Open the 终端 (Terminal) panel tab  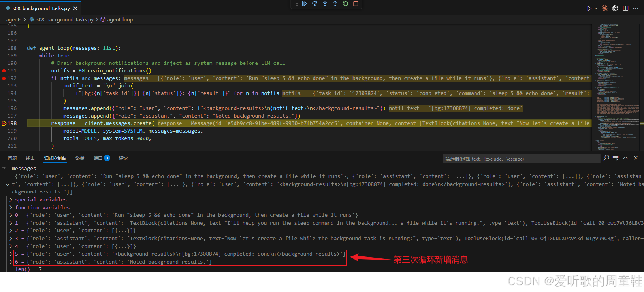[x=80, y=158]
